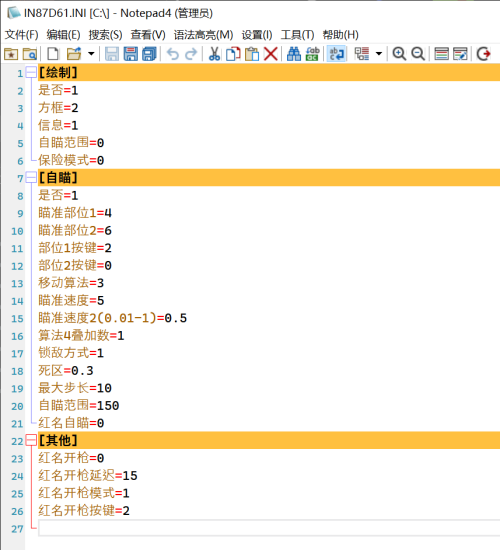Click the Cut scissors icon
Screen dimensions: 500x550
point(214,54)
